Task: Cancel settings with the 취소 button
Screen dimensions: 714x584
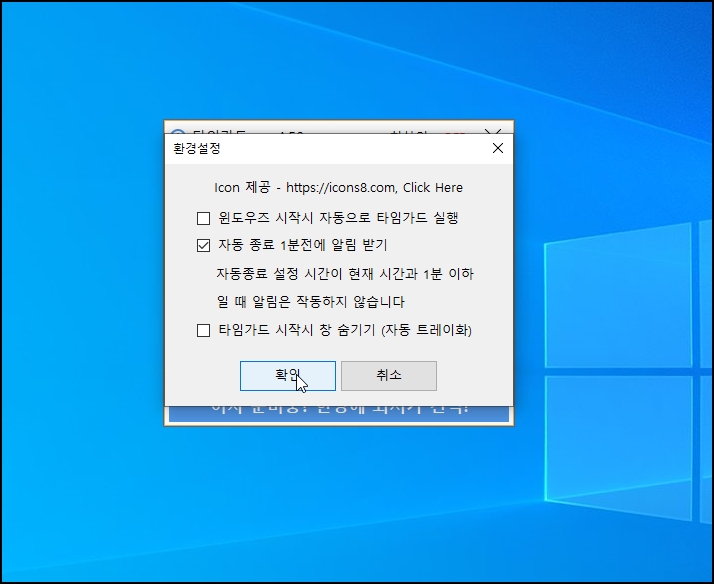Action: pos(389,376)
